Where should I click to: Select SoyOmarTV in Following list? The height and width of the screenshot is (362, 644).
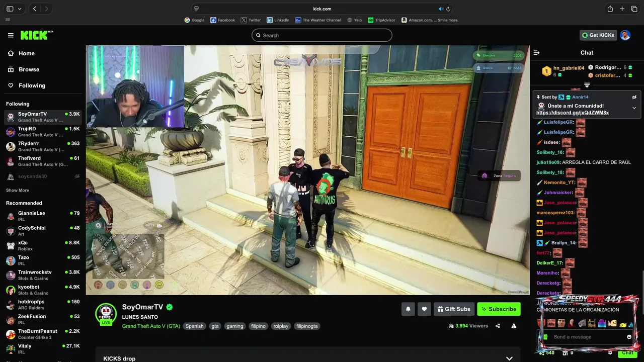pyautogui.click(x=43, y=117)
